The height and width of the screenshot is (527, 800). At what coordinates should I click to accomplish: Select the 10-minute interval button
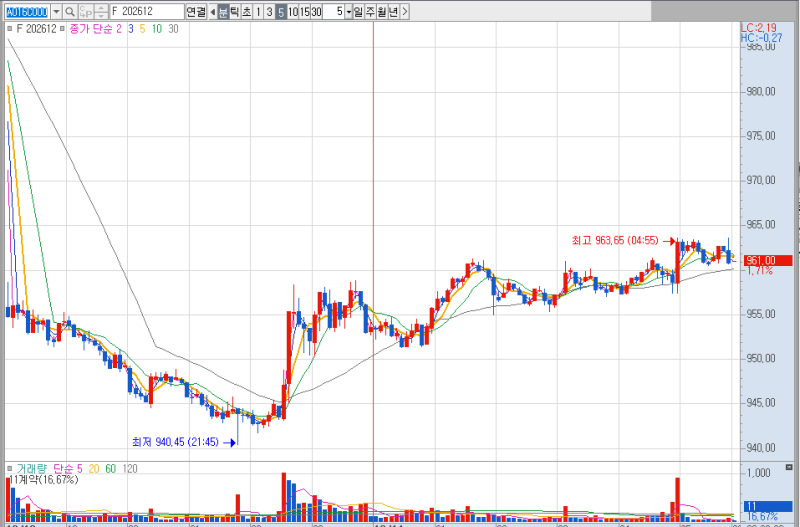[x=293, y=11]
